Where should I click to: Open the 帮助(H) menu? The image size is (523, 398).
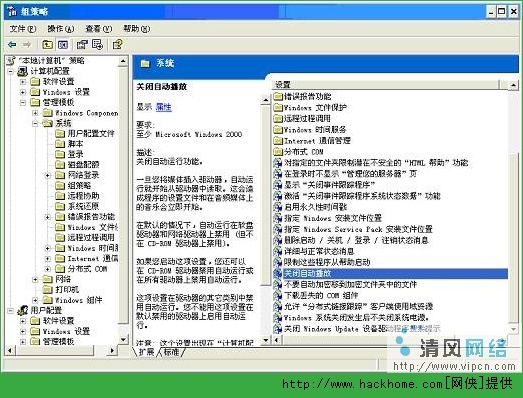point(136,29)
